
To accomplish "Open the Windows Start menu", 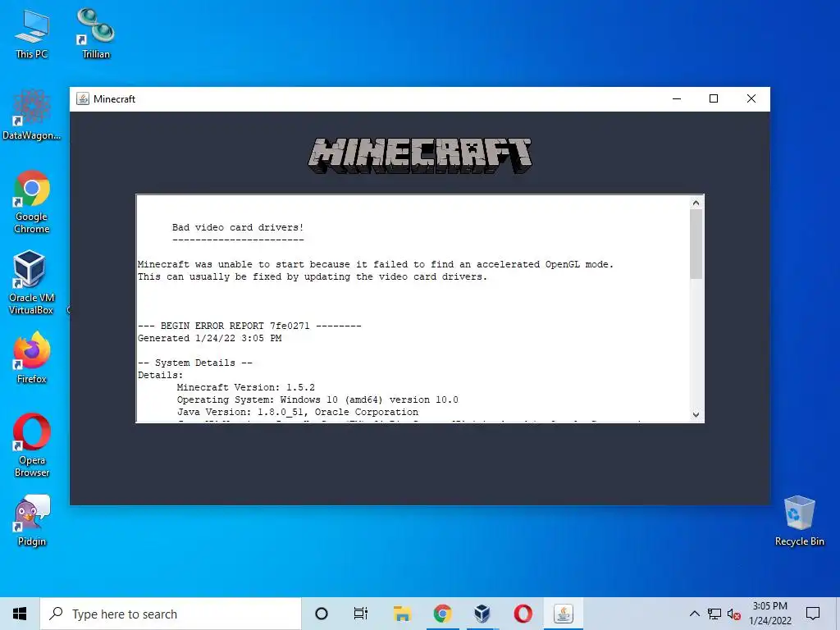I will click(20, 614).
